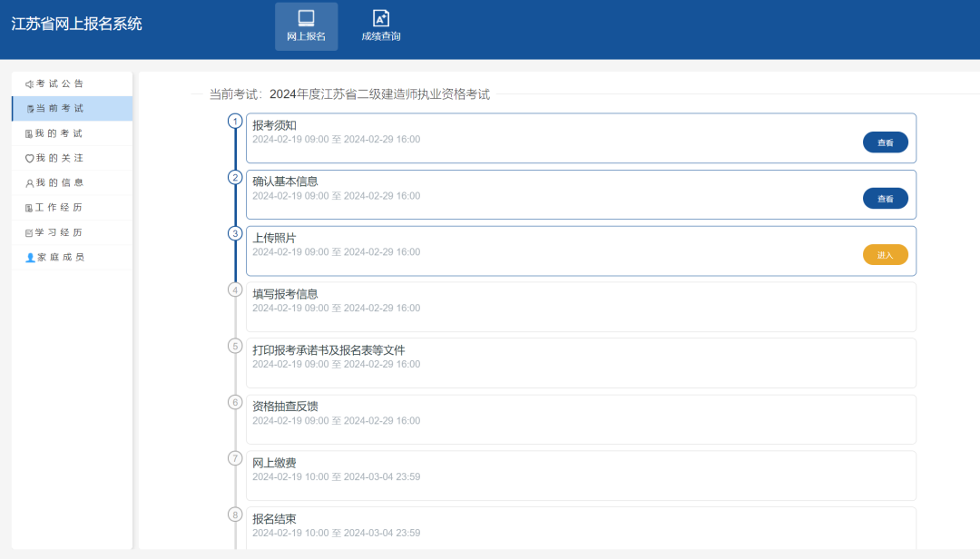The width and height of the screenshot is (980, 559).
Task: Click the 确认基本信息 step title
Action: click(x=285, y=181)
